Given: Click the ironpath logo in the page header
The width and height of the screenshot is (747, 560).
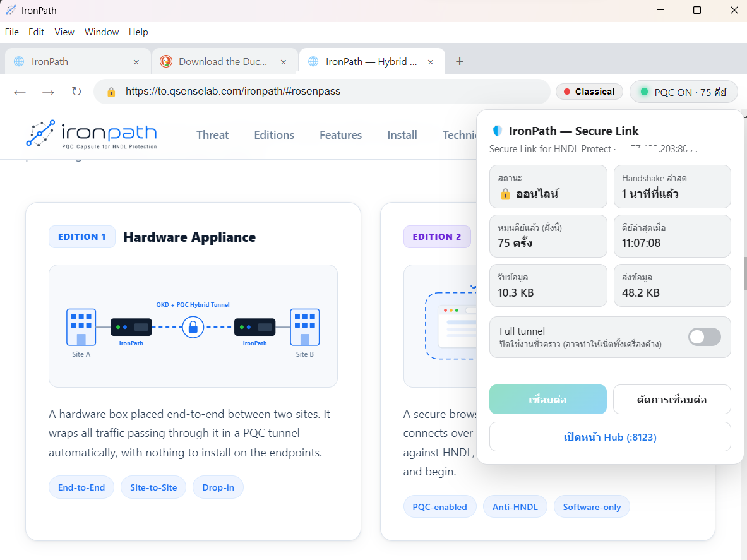Looking at the screenshot, I should click(x=92, y=134).
